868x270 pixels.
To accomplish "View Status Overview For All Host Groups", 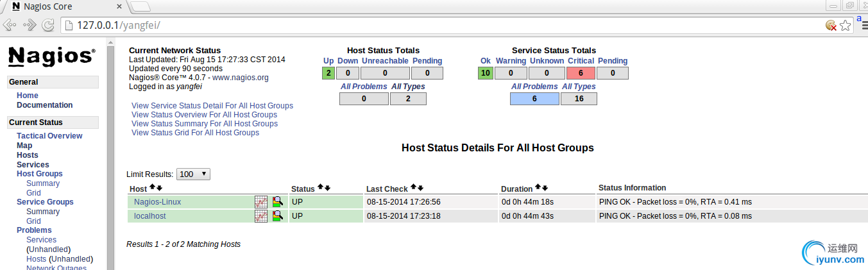I will [x=204, y=115].
